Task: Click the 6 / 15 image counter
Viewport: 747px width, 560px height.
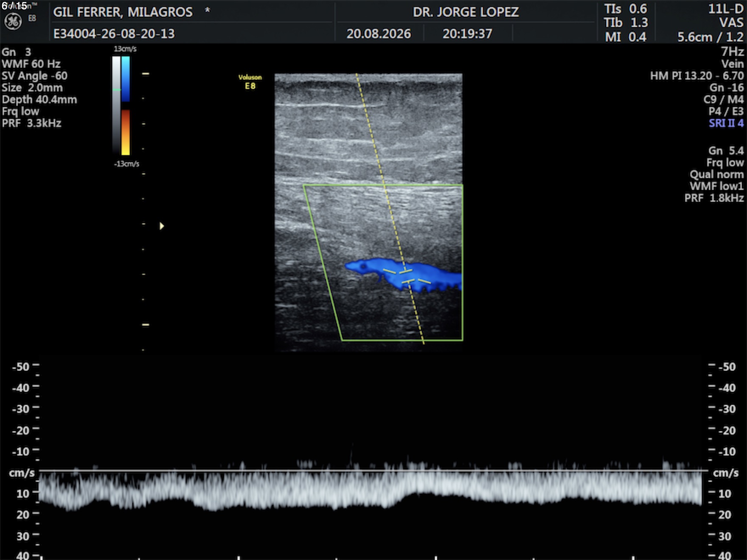Action: tap(14, 6)
